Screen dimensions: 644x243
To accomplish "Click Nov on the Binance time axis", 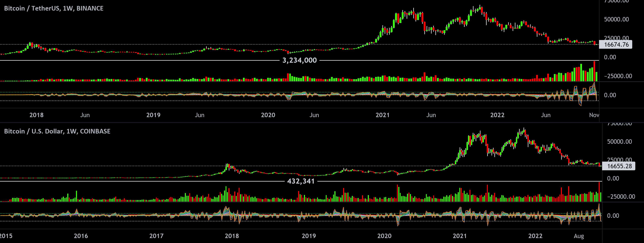I will coord(594,115).
